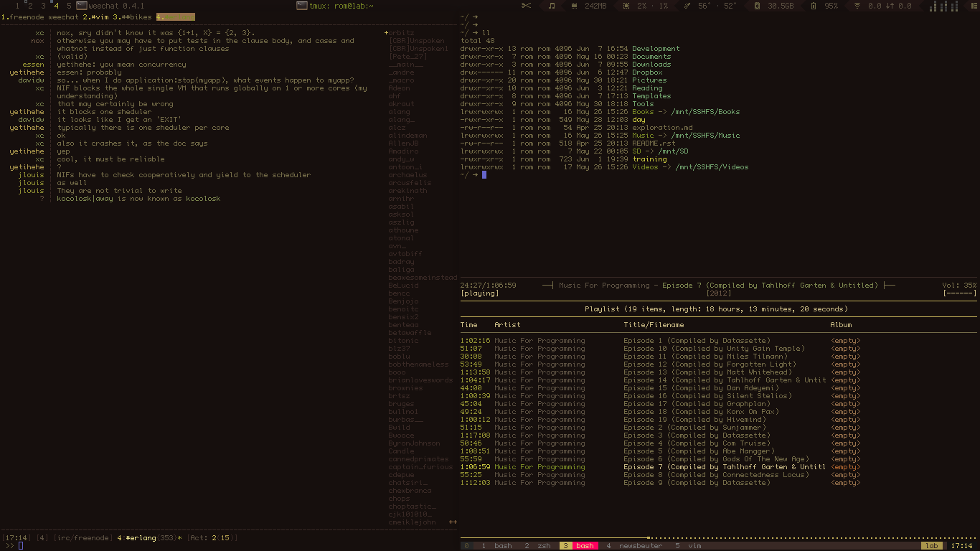Image resolution: width=980 pixels, height=551 pixels.
Task: Select tmux window 2 zsh
Action: (x=538, y=546)
